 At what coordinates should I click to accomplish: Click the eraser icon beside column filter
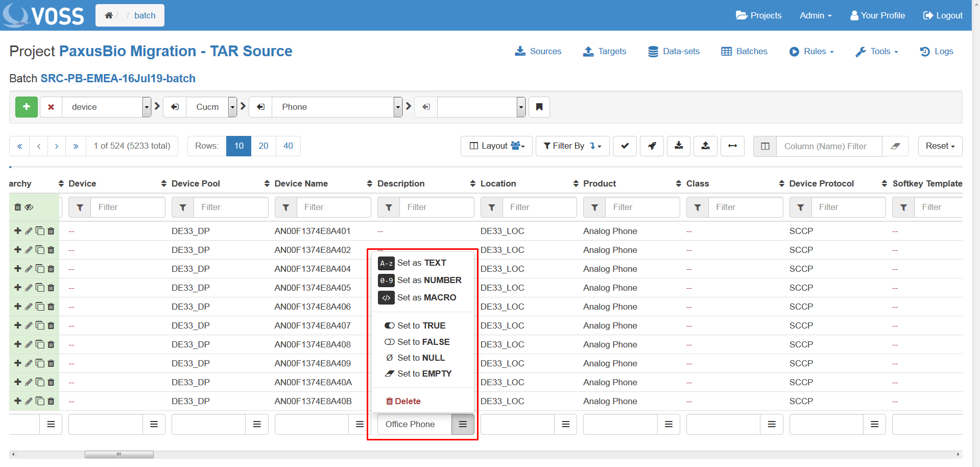pos(895,146)
